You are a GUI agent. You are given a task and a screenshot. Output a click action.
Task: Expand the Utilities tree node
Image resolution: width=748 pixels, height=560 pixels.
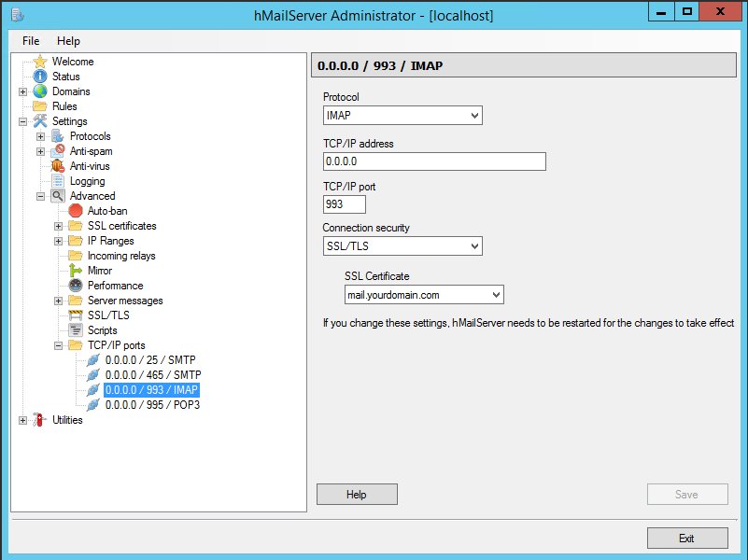[23, 420]
